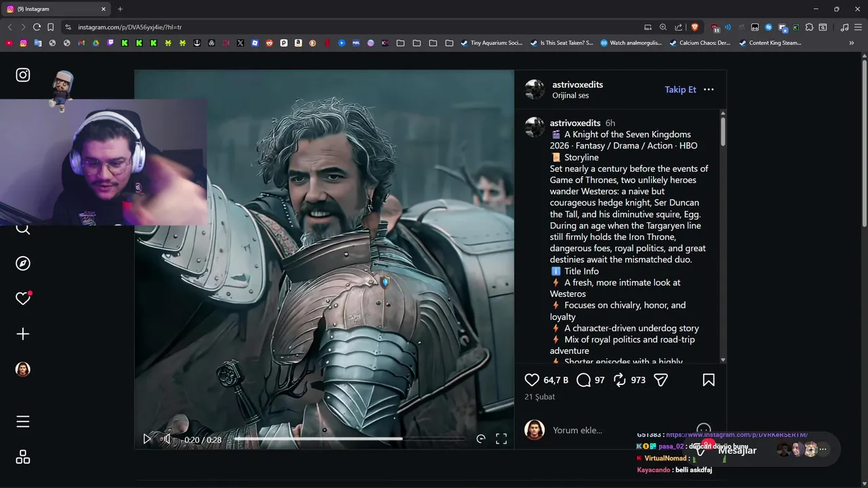Open Calcium Chaos bookmark
This screenshot has height=488, width=868.
click(x=700, y=43)
